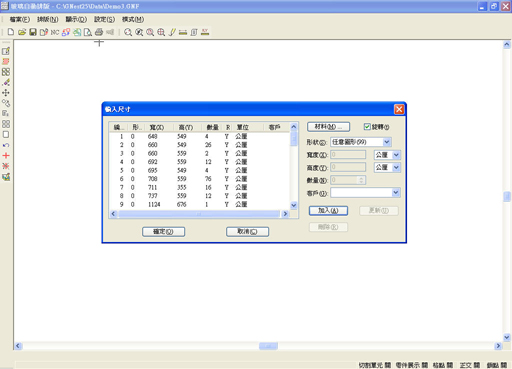The image size is (512, 369).
Task: Click the NC output toolbar icon
Action: click(55, 32)
